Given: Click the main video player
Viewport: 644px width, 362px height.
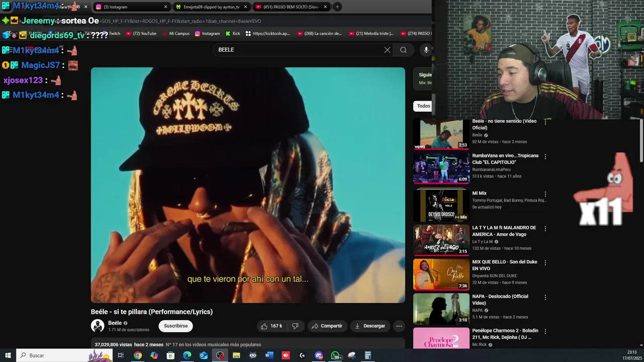Looking at the screenshot, I should pyautogui.click(x=248, y=185).
